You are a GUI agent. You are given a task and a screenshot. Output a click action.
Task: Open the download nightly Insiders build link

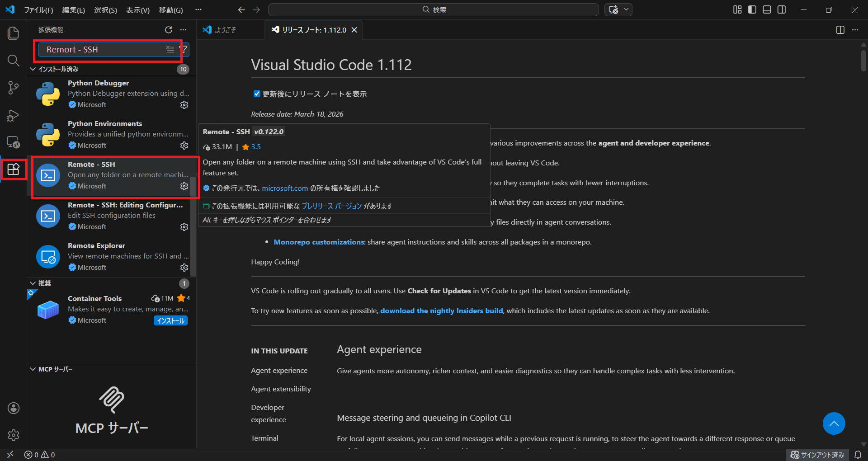point(441,311)
